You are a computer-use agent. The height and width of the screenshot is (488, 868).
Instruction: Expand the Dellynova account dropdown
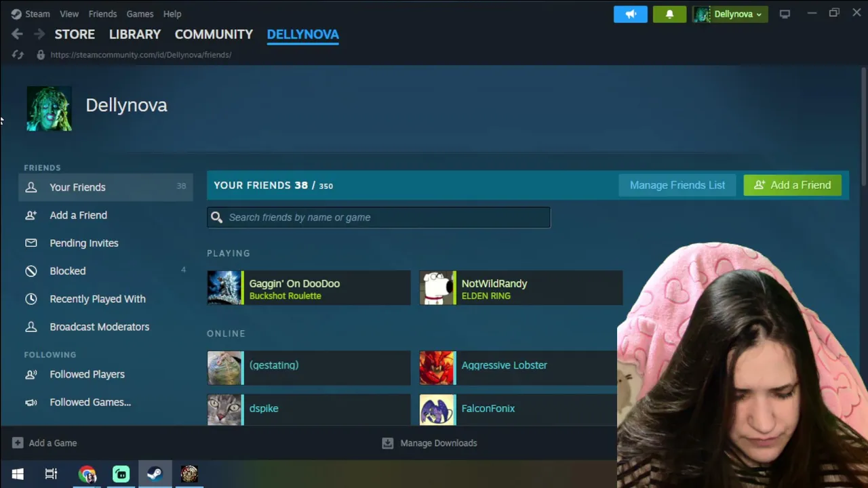(730, 14)
